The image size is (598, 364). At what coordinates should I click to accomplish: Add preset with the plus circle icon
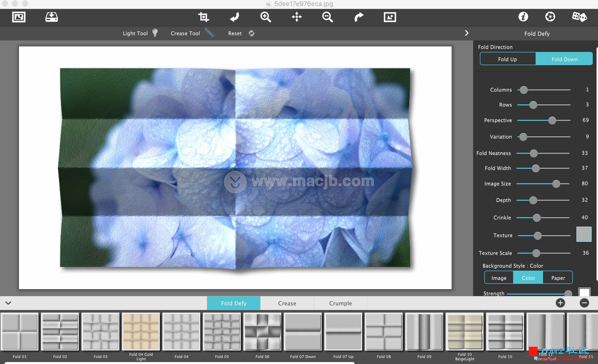click(560, 303)
